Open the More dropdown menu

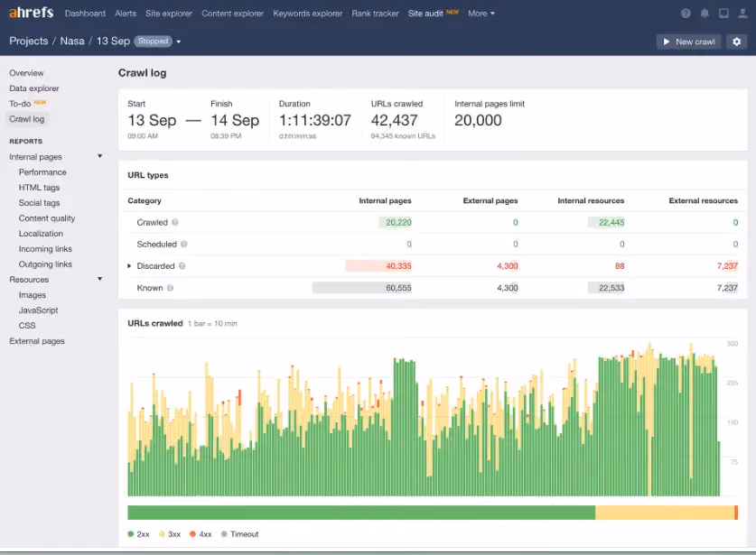[481, 14]
